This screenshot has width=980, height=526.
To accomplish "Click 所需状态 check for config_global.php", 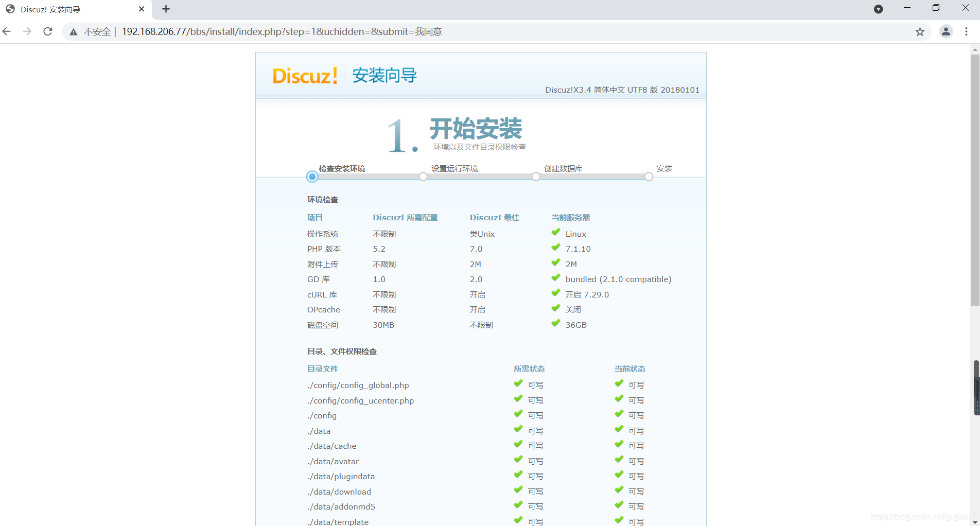I will tap(518, 384).
